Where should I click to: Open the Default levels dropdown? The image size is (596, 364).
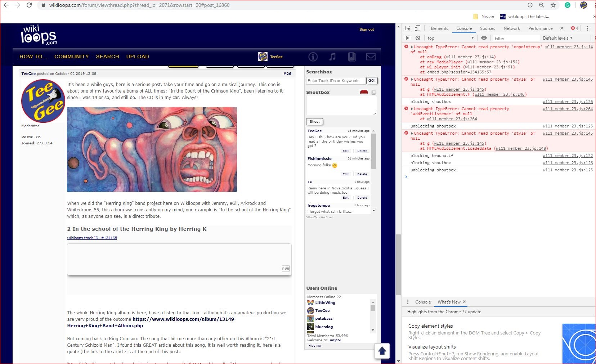click(557, 38)
